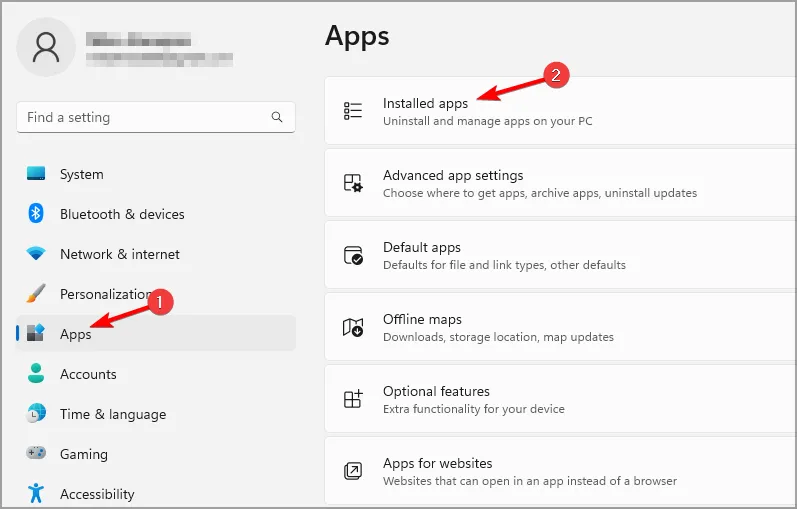Screen dimensions: 797x509
Task: Click the Offline maps icon
Action: [x=353, y=327]
